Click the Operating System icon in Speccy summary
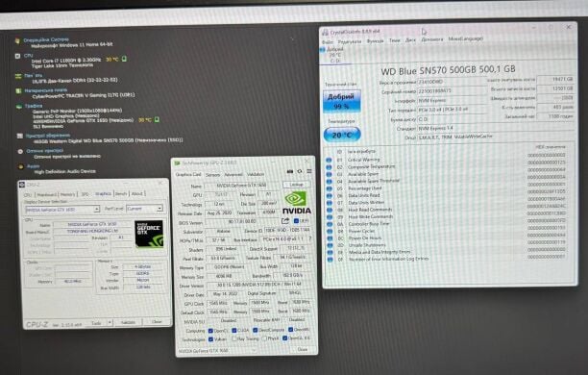588x375 pixels. coord(17,41)
